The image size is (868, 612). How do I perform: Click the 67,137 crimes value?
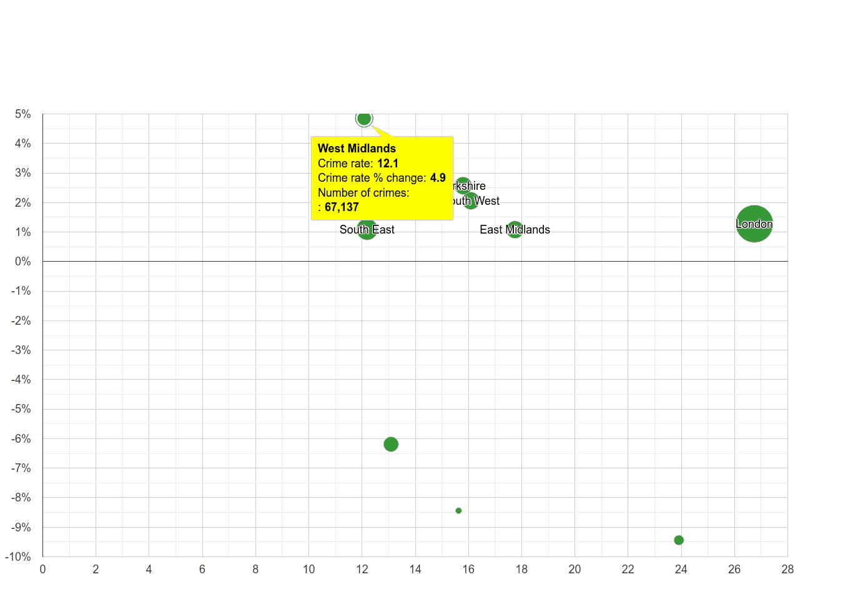[x=342, y=207]
